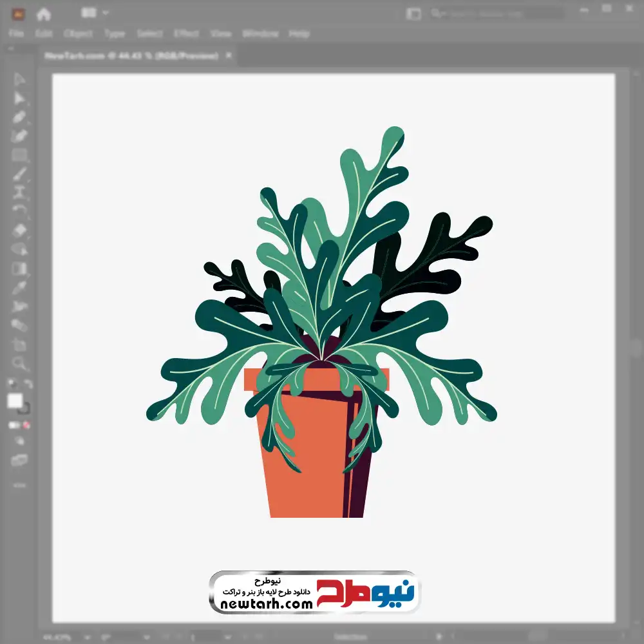
Task: Activate the Zoom magnifier tool
Action: pyautogui.click(x=19, y=363)
